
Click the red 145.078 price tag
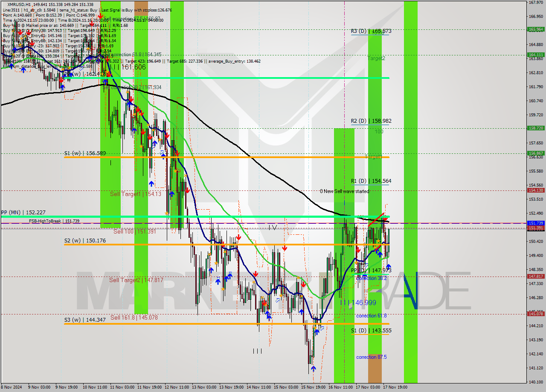pos(536,314)
